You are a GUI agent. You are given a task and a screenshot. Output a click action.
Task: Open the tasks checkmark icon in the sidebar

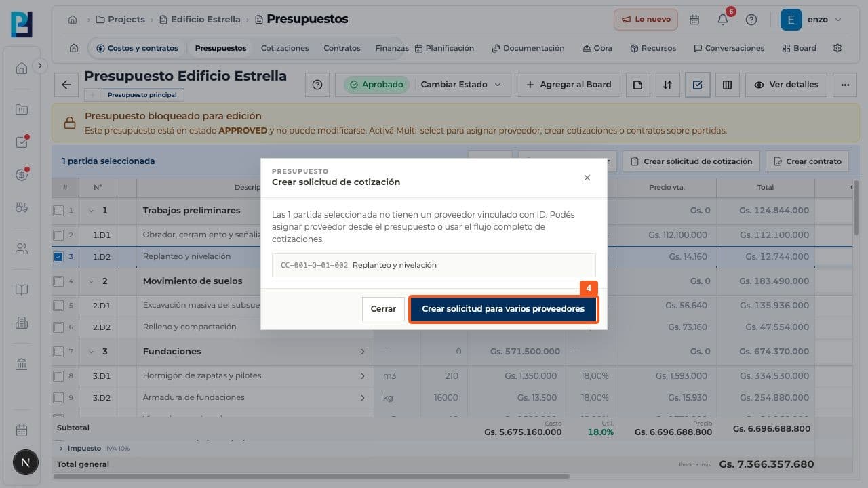tap(22, 142)
